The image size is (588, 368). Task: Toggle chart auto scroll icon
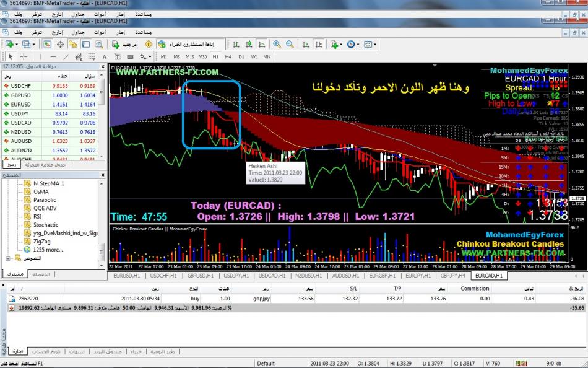coord(306,45)
